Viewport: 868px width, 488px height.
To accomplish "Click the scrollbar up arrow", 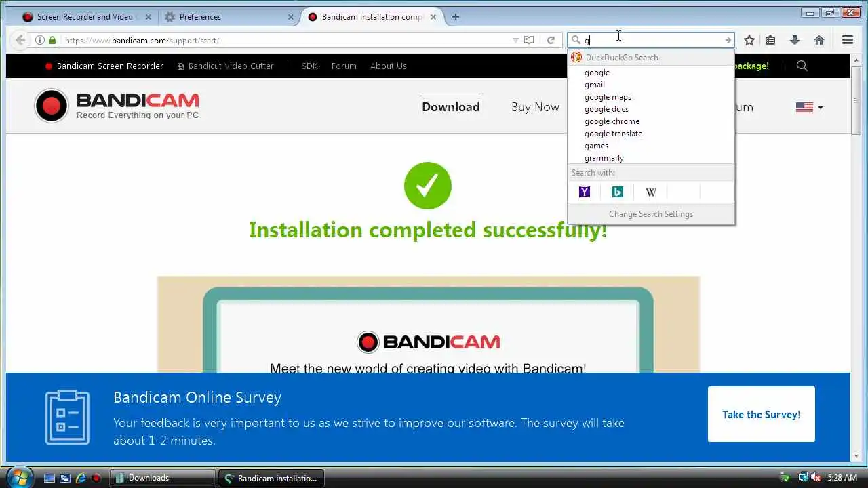I will [x=856, y=59].
